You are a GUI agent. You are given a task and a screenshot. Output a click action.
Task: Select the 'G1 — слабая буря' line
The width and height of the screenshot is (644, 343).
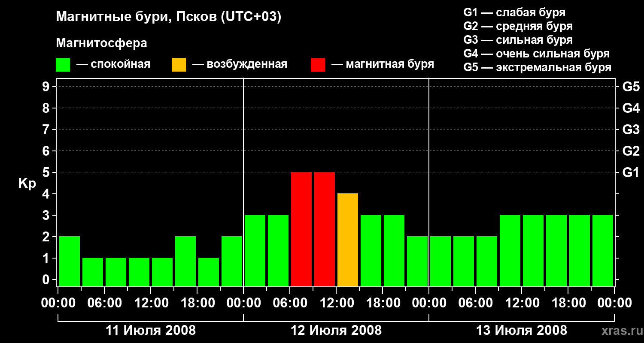tap(514, 12)
